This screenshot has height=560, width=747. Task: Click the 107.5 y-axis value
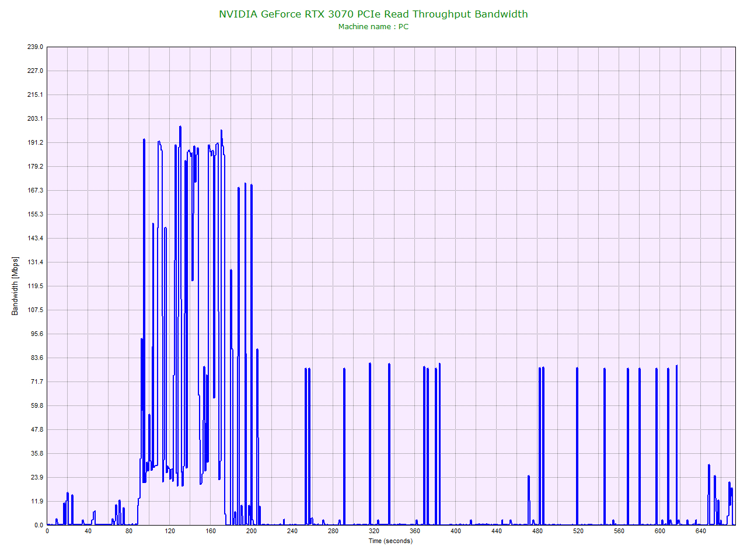pos(36,310)
